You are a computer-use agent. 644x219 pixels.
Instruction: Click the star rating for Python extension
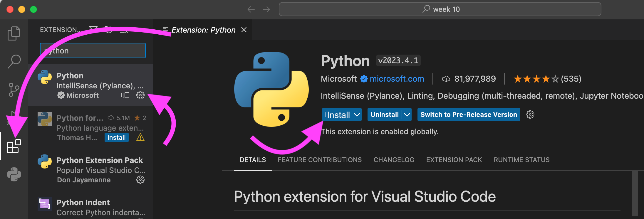(x=536, y=79)
